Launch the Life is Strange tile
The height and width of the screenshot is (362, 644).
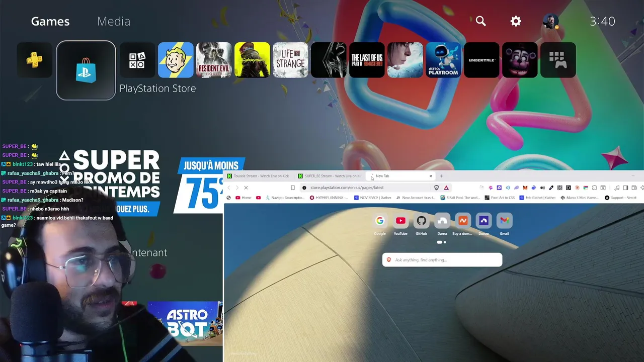point(290,60)
